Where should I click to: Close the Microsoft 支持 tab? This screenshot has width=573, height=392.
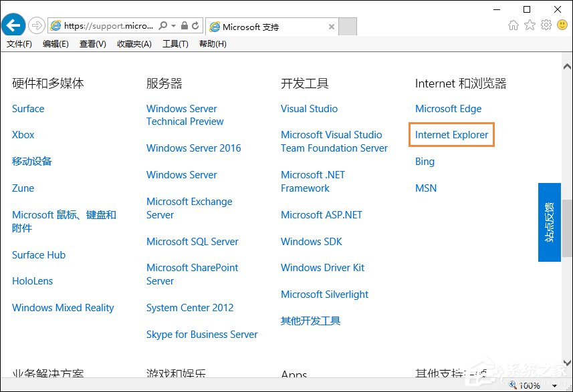click(x=332, y=27)
